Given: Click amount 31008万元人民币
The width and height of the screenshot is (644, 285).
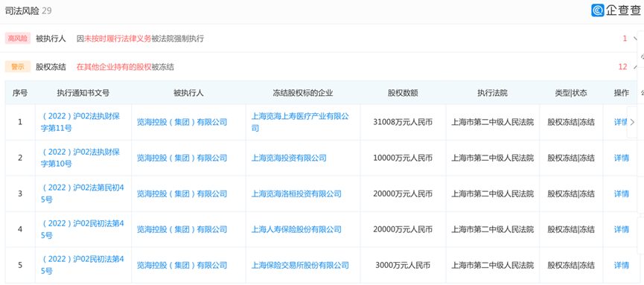Looking at the screenshot, I should [403, 122].
